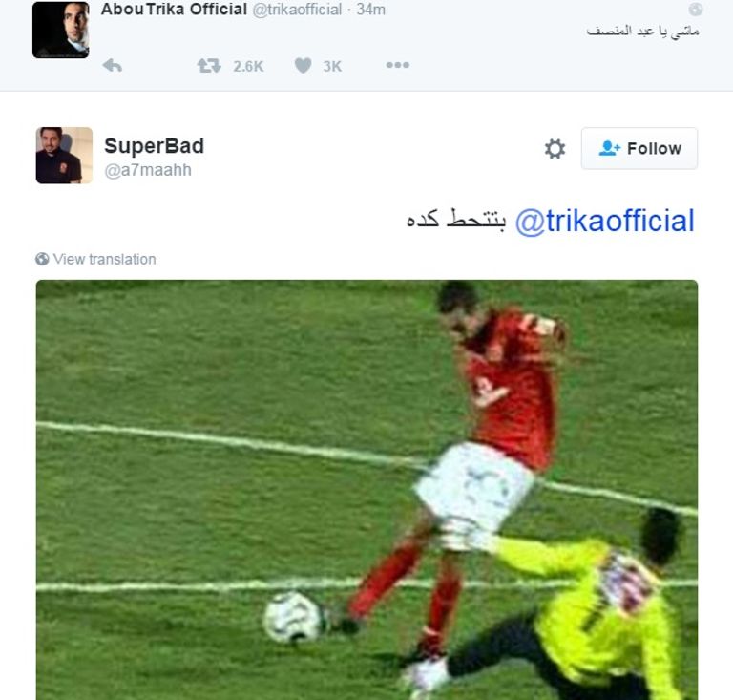Click the @trikaofficial handle in the tweet header
Image resolution: width=733 pixels, height=700 pixels.
point(297,10)
